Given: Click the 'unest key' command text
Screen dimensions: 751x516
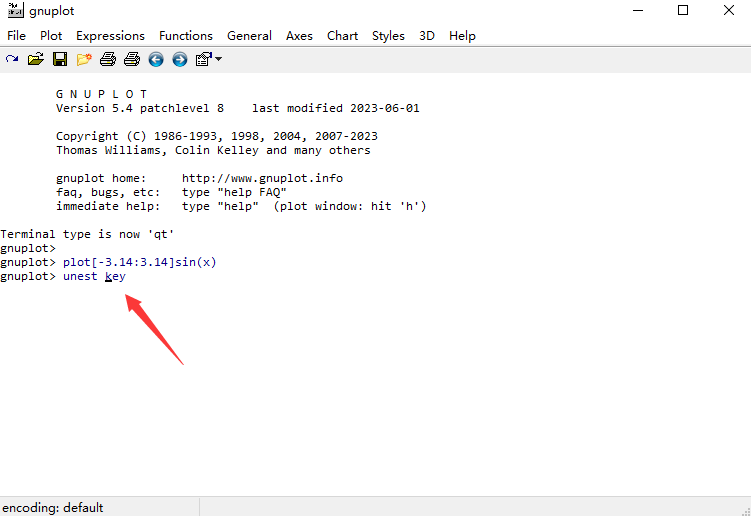Looking at the screenshot, I should [94, 276].
